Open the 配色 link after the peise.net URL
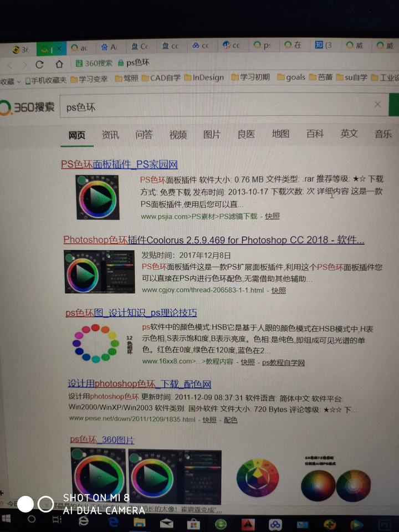 pyautogui.click(x=231, y=420)
